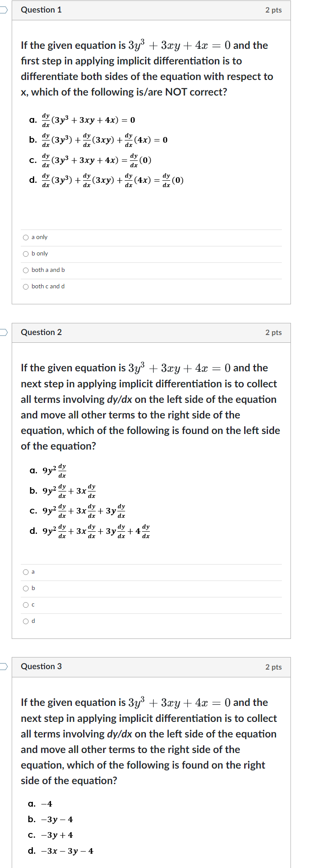
Task: Select answer "c" in Question 2
Action: coord(26,605)
